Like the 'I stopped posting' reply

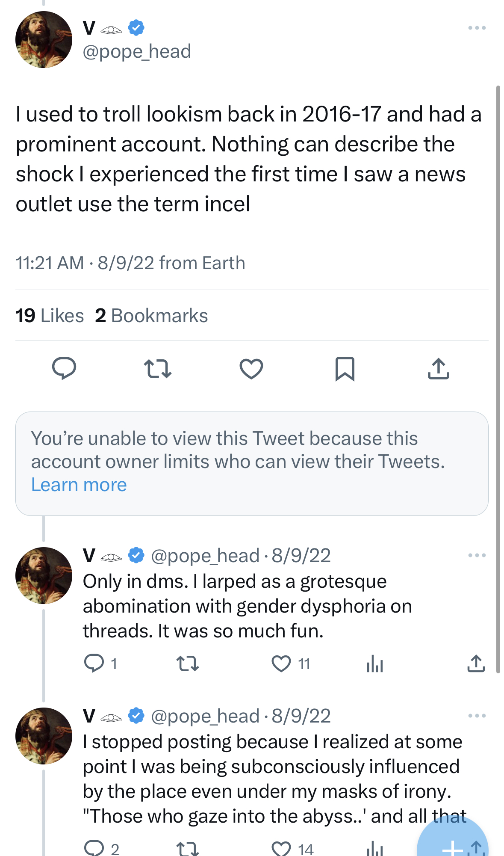point(281,848)
